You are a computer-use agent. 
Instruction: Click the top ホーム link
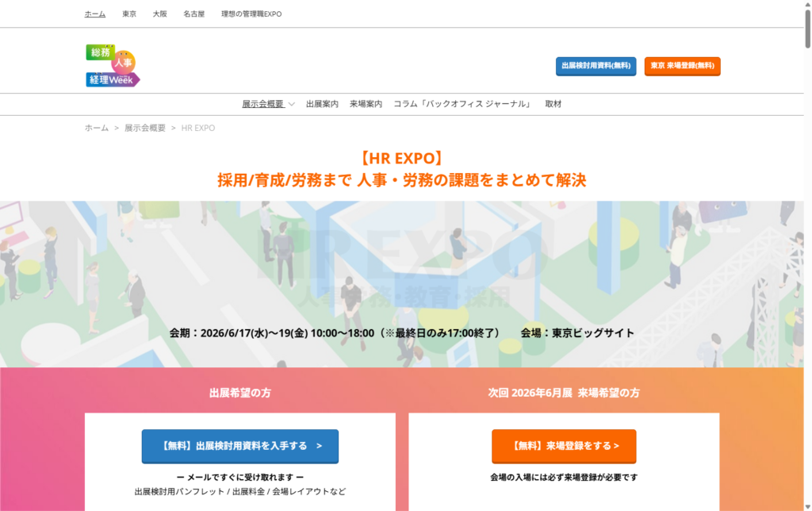click(95, 14)
